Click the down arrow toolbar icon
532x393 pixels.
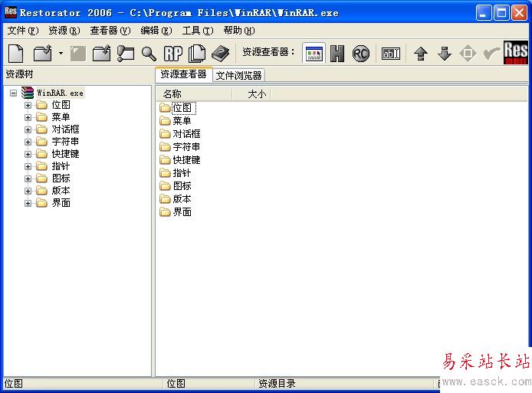[445, 54]
